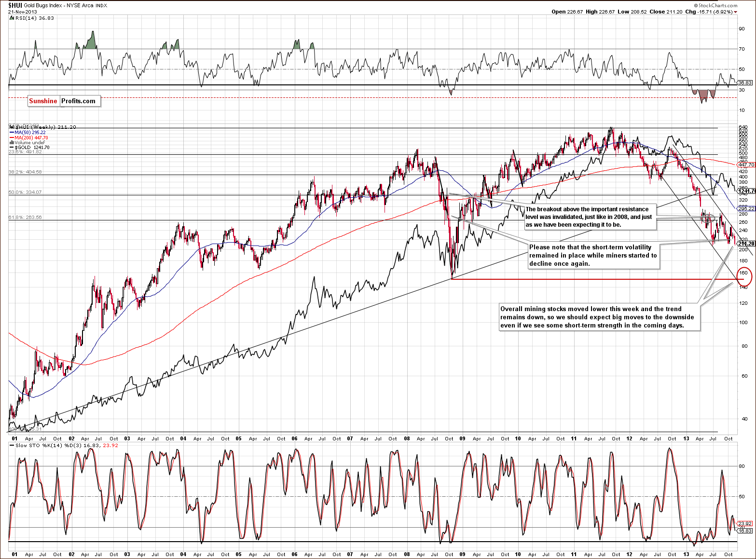Click the 61.8%: 263.56 Fibonacci label

coord(25,217)
